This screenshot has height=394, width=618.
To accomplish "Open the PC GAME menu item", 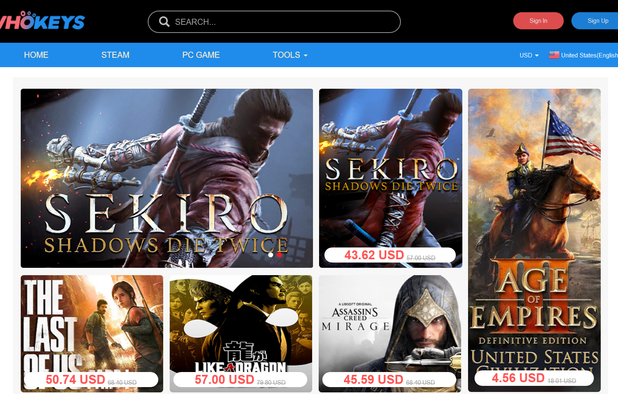I will 201,55.
